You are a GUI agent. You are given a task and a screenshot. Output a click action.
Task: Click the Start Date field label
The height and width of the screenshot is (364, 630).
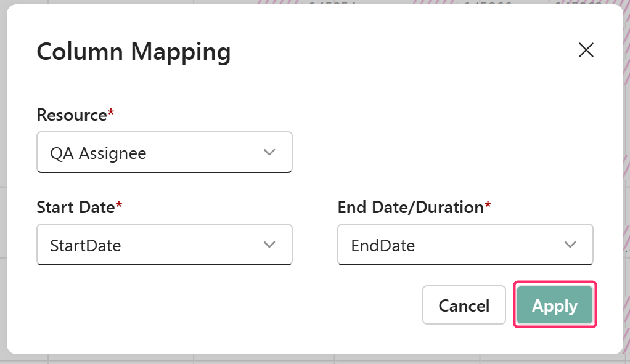click(x=75, y=208)
